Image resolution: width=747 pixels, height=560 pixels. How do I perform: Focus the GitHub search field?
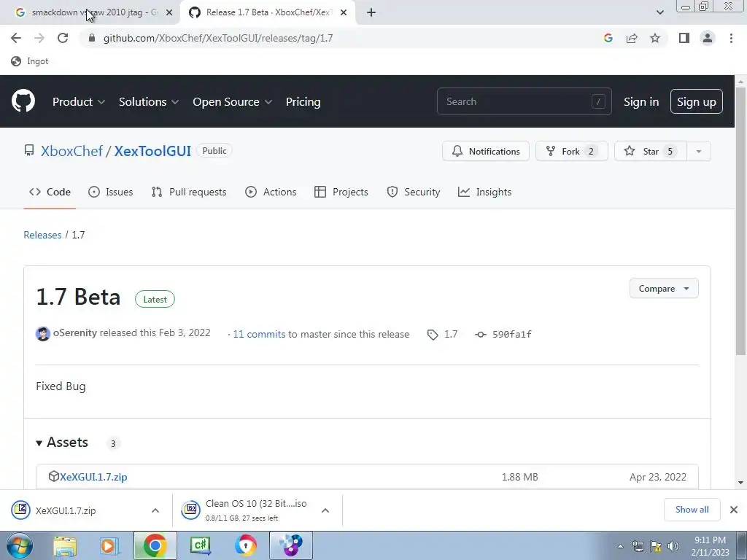pyautogui.click(x=524, y=101)
